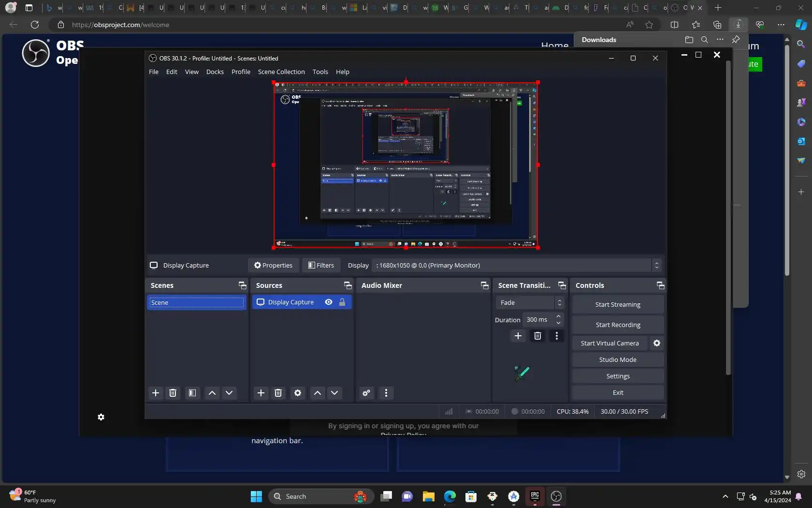812x508 pixels.
Task: Open the Audio Mixer three-dot menu
Action: 386,393
